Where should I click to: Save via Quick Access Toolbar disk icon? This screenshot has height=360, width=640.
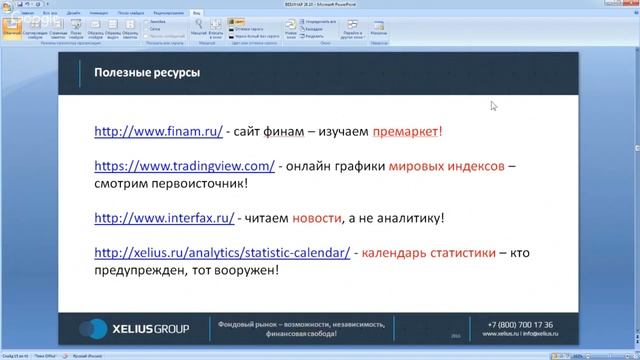tap(20, 4)
